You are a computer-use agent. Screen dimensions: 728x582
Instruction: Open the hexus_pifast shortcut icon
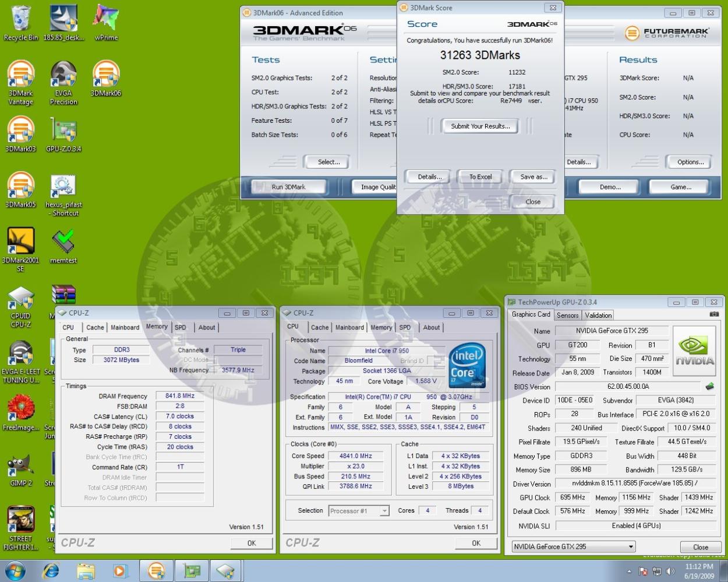63,195
